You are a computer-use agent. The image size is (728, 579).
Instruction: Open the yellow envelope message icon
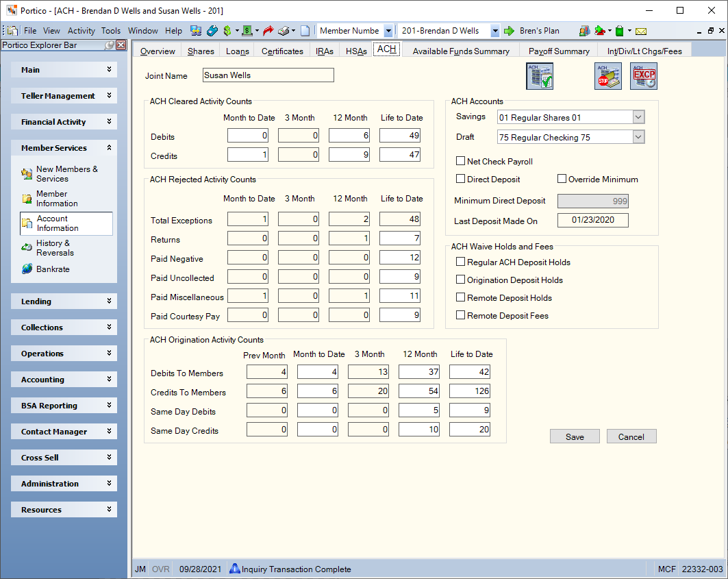coord(641,31)
